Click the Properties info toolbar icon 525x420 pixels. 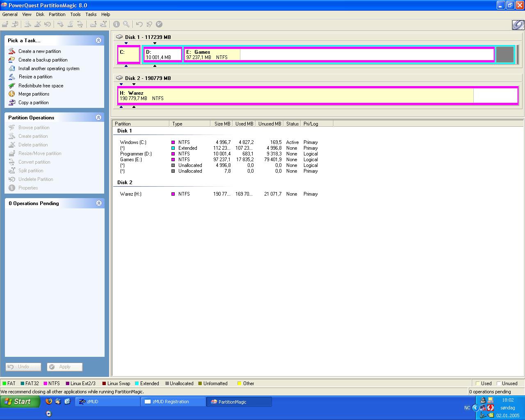point(116,24)
